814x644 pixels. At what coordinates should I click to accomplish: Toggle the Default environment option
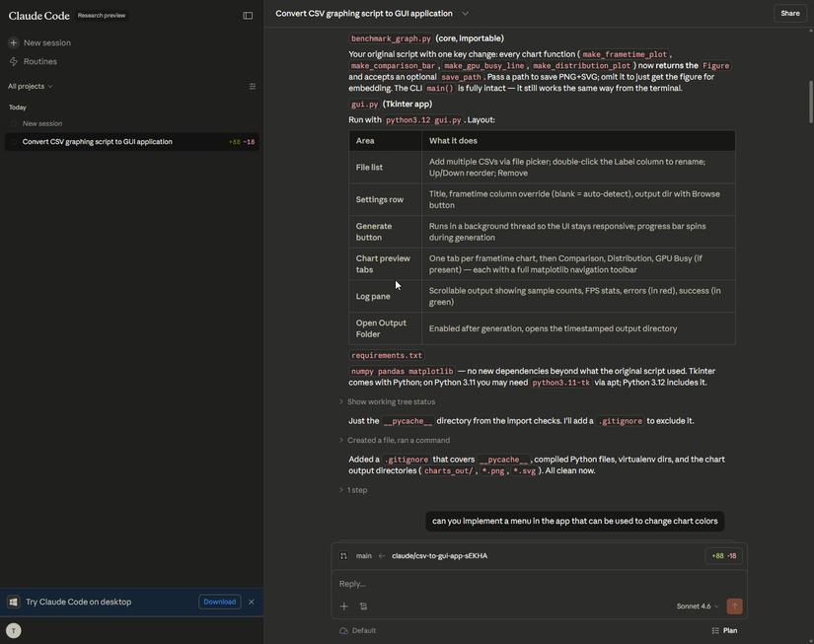click(x=357, y=630)
